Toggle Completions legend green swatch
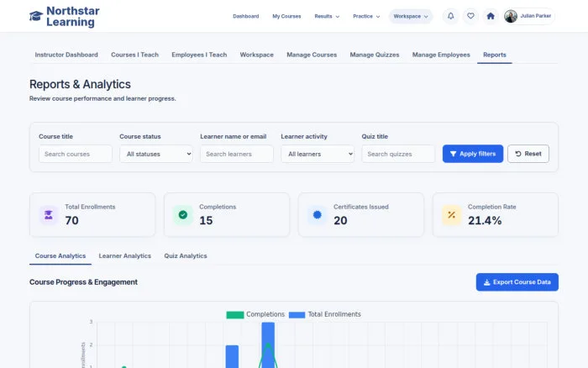Image resolution: width=588 pixels, height=368 pixels. coord(235,315)
